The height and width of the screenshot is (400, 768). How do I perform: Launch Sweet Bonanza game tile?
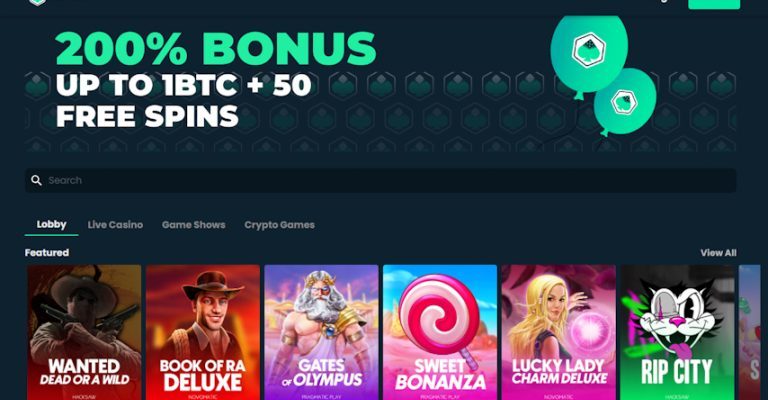click(440, 332)
